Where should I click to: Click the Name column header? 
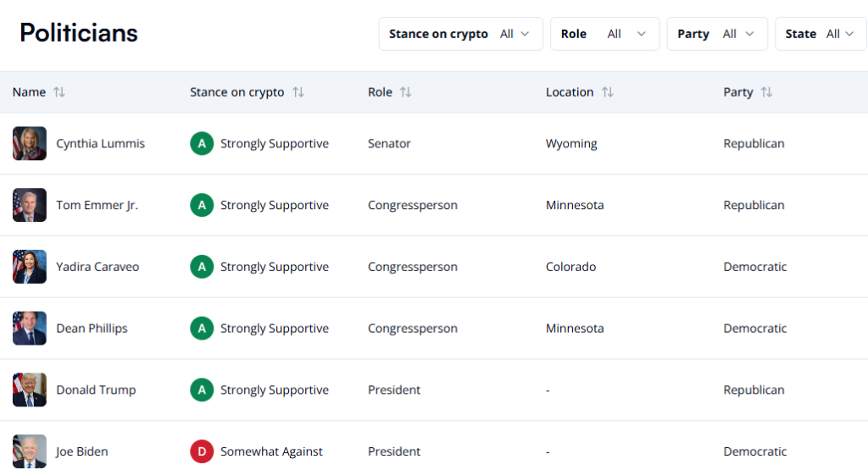pyautogui.click(x=30, y=92)
